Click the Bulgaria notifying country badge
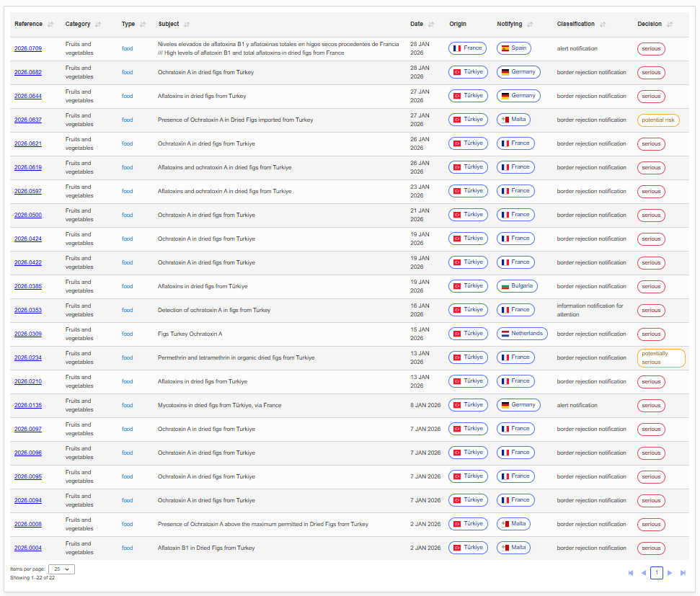Image resolution: width=700 pixels, height=596 pixels. point(517,286)
